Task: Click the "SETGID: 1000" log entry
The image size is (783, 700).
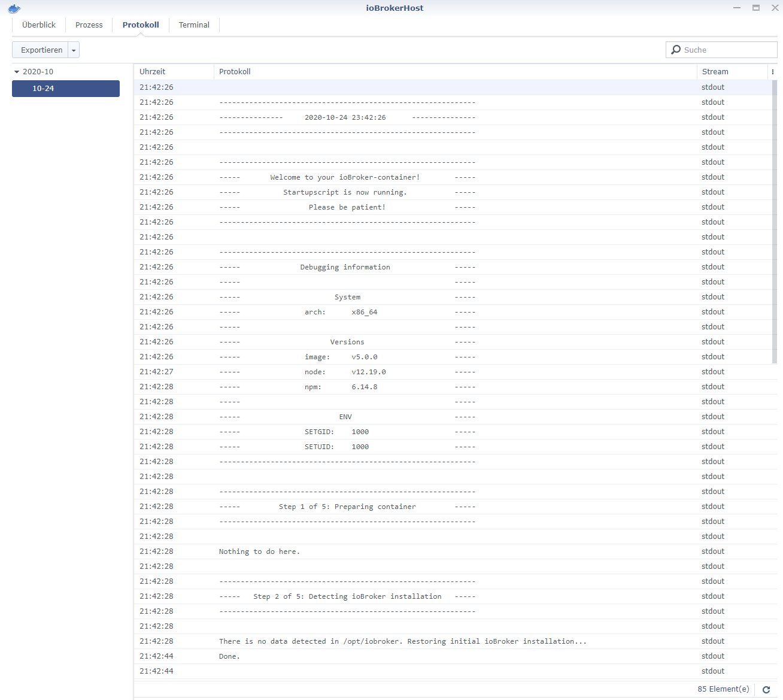Action: [456, 432]
